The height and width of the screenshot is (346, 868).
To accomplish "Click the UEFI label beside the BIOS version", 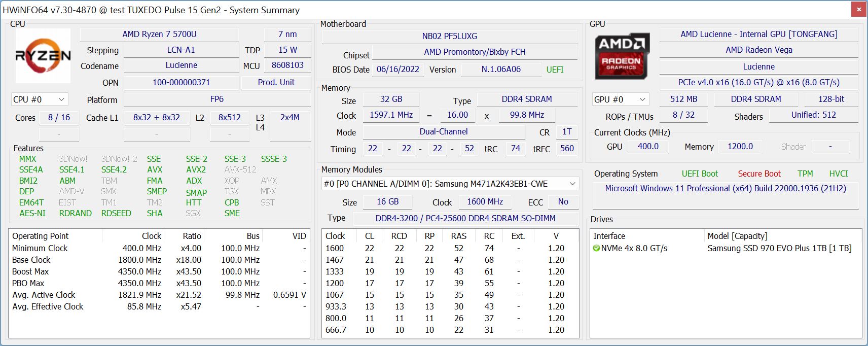I will pyautogui.click(x=555, y=70).
